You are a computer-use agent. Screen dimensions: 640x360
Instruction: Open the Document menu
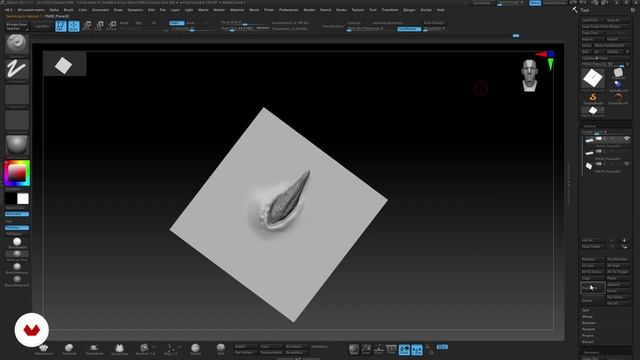(100, 10)
